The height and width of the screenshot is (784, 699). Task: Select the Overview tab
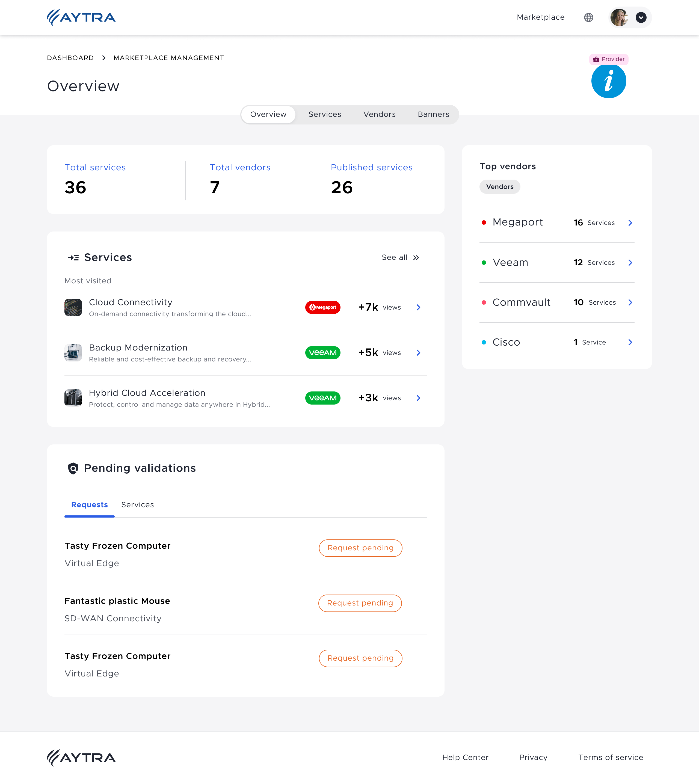[x=268, y=114]
